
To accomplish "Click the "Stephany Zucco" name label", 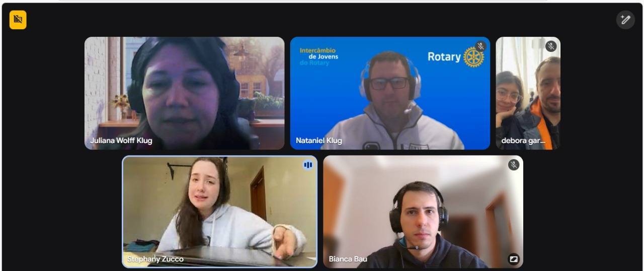I will point(155,259).
